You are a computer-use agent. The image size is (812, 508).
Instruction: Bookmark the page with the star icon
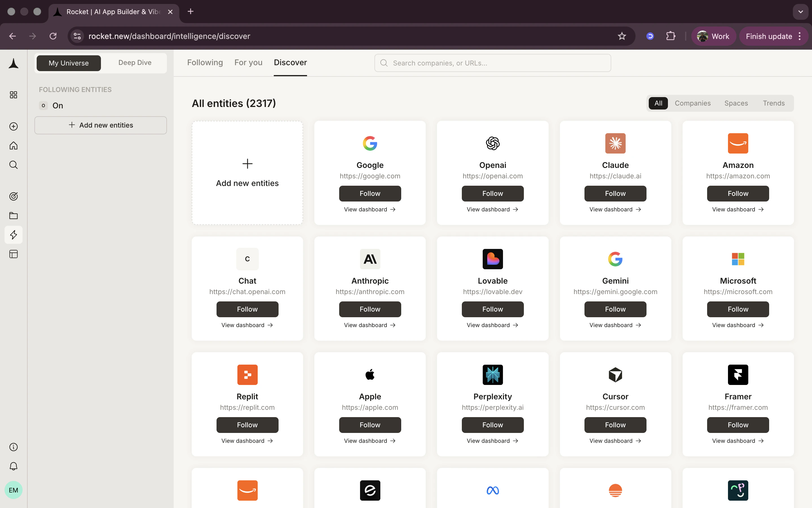[622, 36]
